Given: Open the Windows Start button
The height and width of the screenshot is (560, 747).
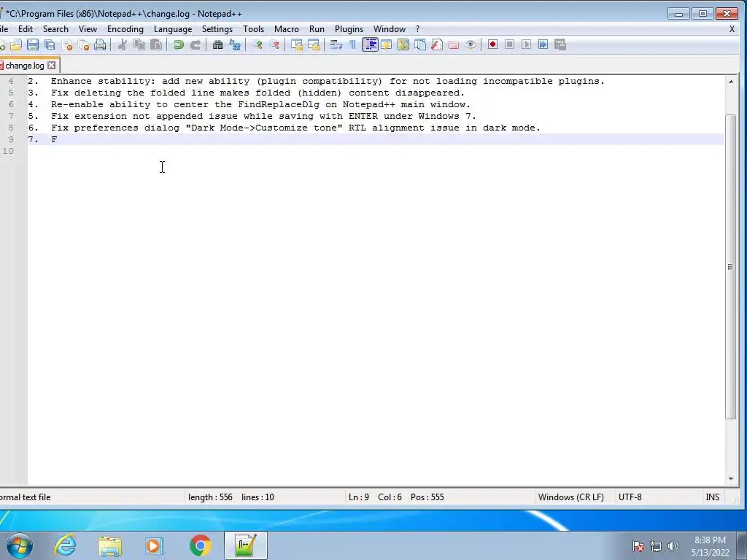Looking at the screenshot, I should [x=19, y=545].
